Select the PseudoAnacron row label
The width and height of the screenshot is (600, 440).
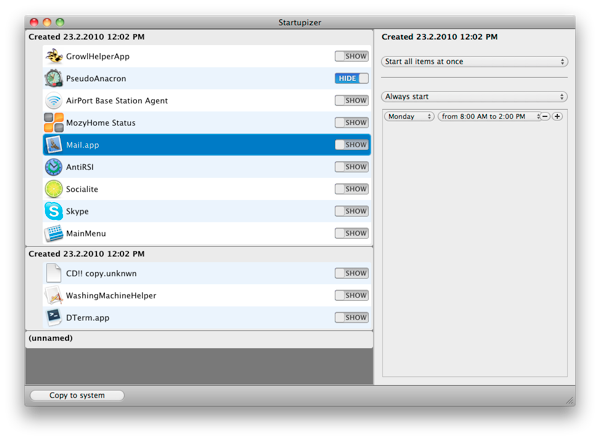pos(96,78)
